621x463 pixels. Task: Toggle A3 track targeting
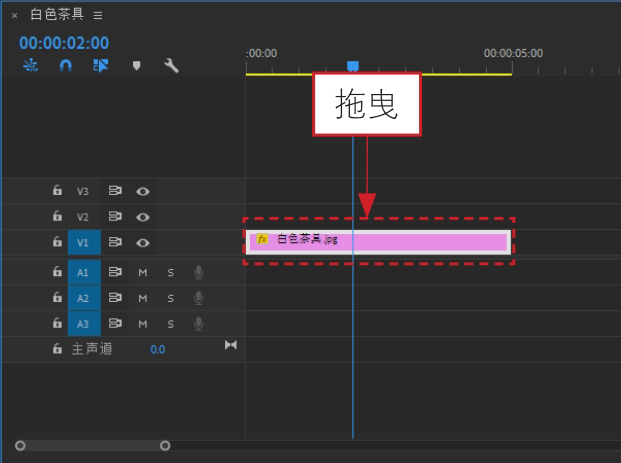click(84, 324)
